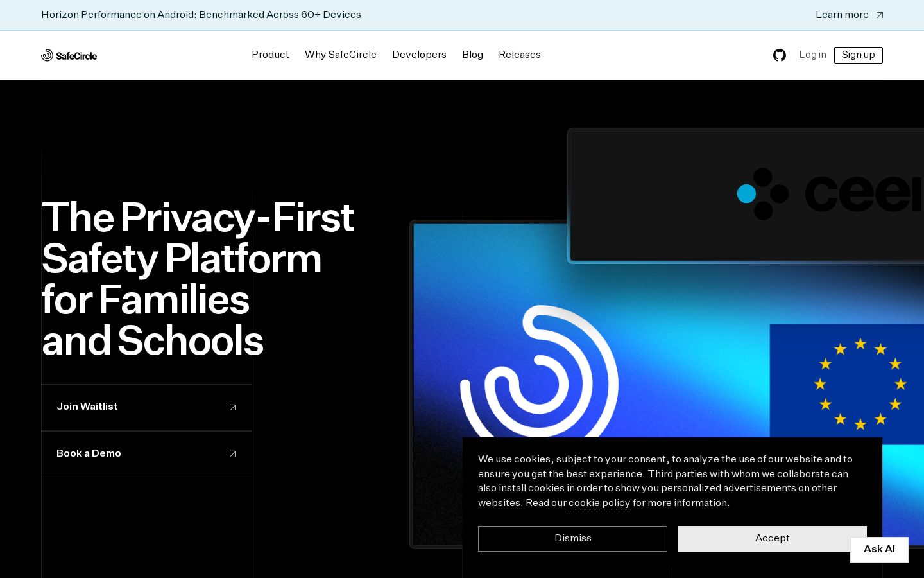Click the Log in link

point(812,55)
